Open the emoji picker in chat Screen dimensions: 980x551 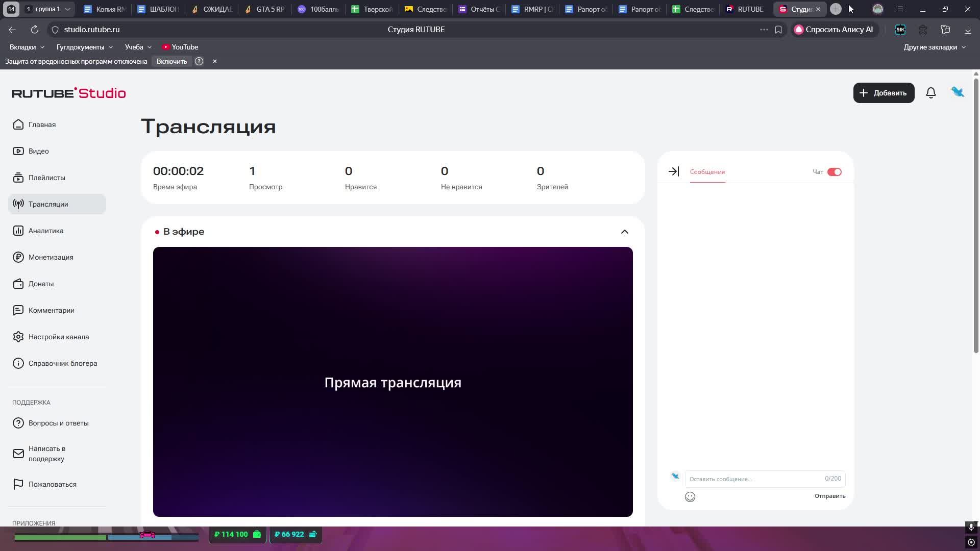coord(690,496)
